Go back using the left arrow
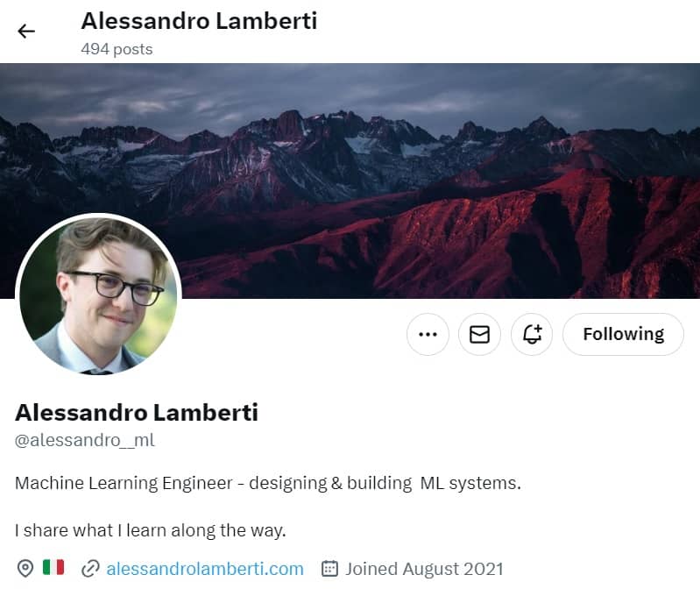 pyautogui.click(x=26, y=32)
